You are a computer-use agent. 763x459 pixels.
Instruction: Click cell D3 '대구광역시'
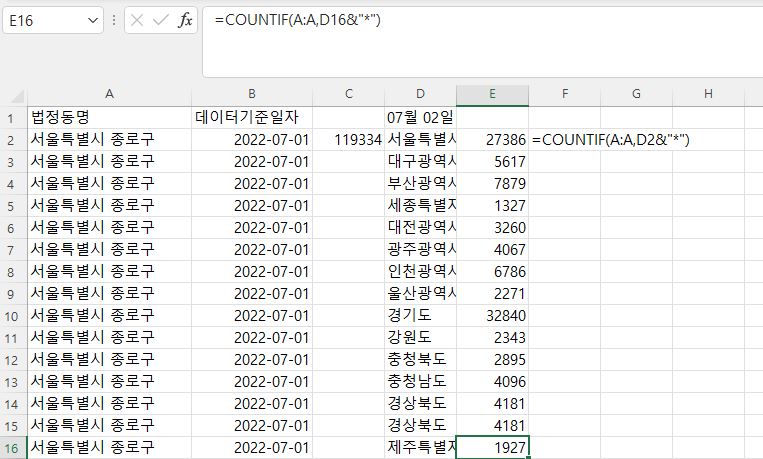click(420, 162)
